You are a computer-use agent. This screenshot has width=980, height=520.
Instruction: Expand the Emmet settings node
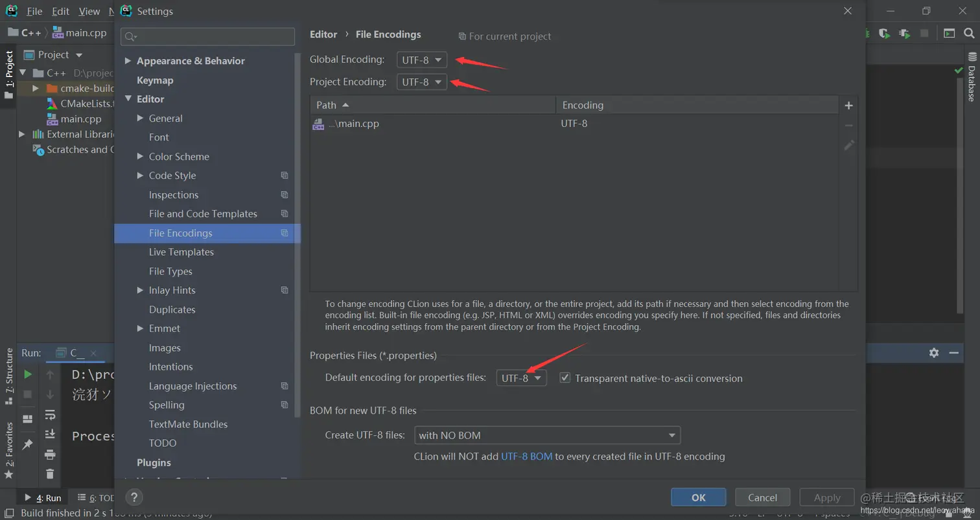(x=140, y=329)
